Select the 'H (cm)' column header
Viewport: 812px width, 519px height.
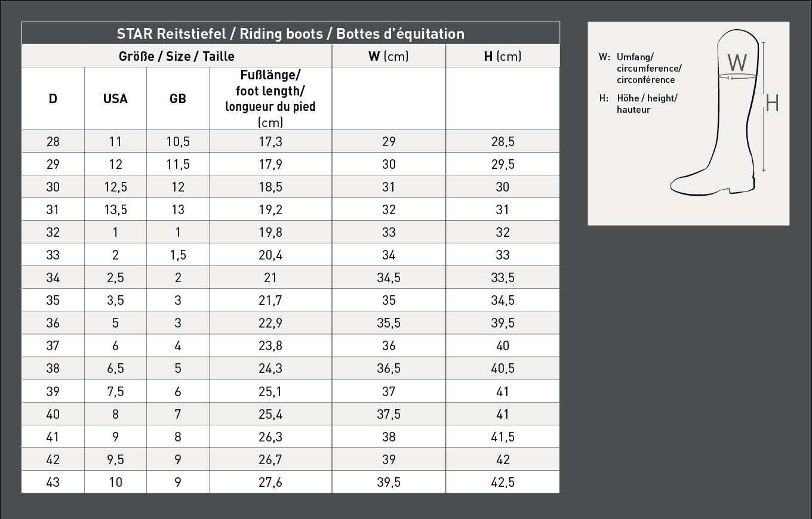click(503, 56)
